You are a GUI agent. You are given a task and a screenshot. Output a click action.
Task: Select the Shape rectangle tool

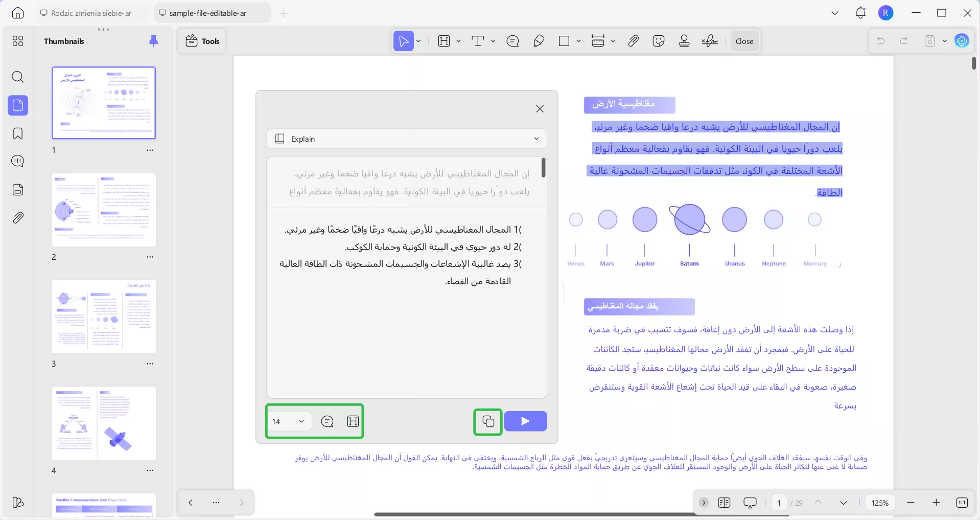point(564,41)
